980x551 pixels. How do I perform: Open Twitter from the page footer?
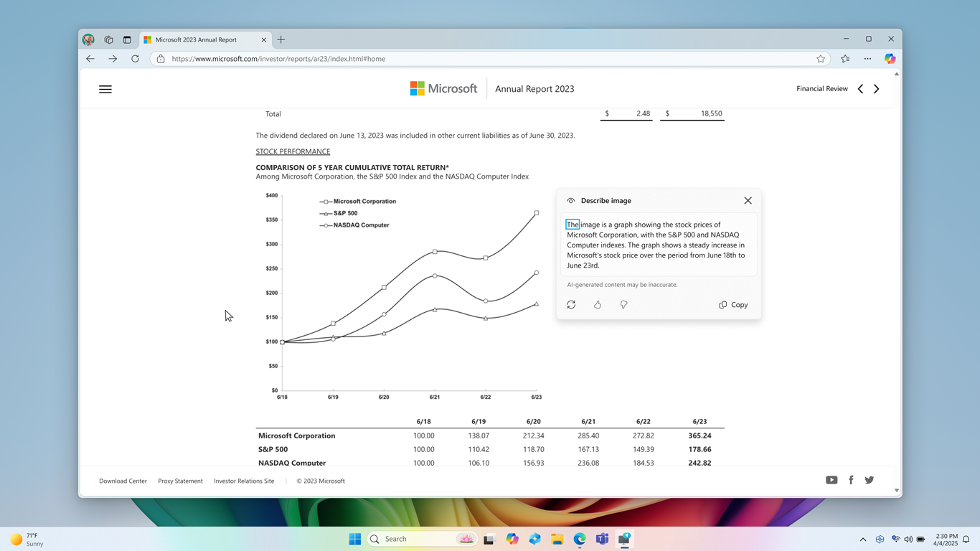click(x=869, y=480)
